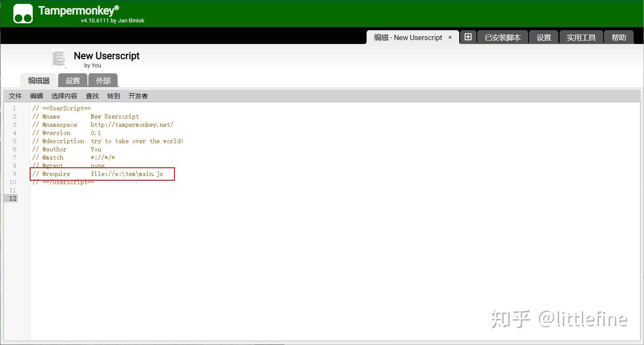
Task: Click the Tampermonkey logo icon
Action: click(23, 13)
